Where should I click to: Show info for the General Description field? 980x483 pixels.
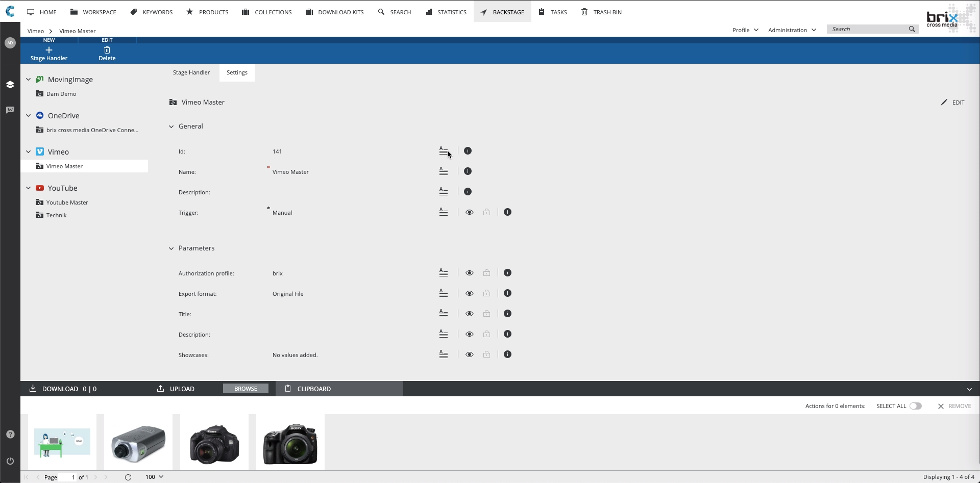[468, 192]
